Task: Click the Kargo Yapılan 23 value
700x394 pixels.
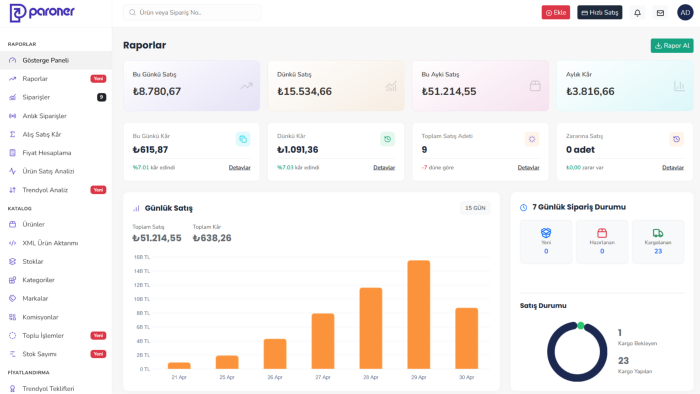Action: click(x=623, y=361)
